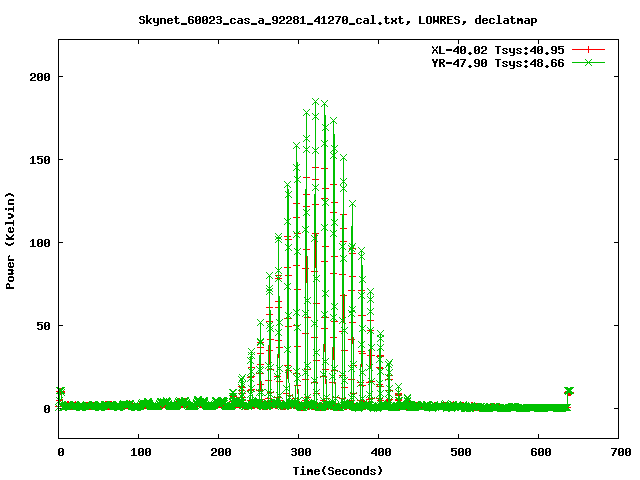Viewport: 640px width, 480px height.
Task: Click the x-axis tick label '100'
Action: coord(141,452)
